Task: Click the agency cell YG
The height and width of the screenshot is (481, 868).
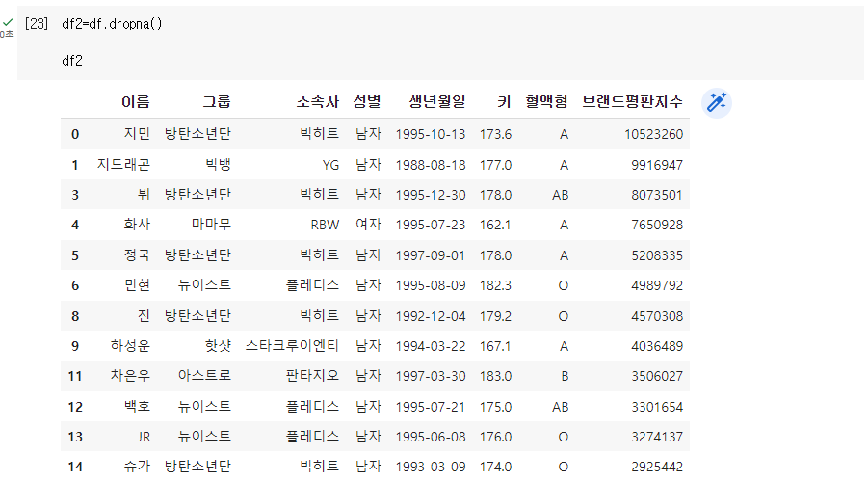Action: [330, 165]
